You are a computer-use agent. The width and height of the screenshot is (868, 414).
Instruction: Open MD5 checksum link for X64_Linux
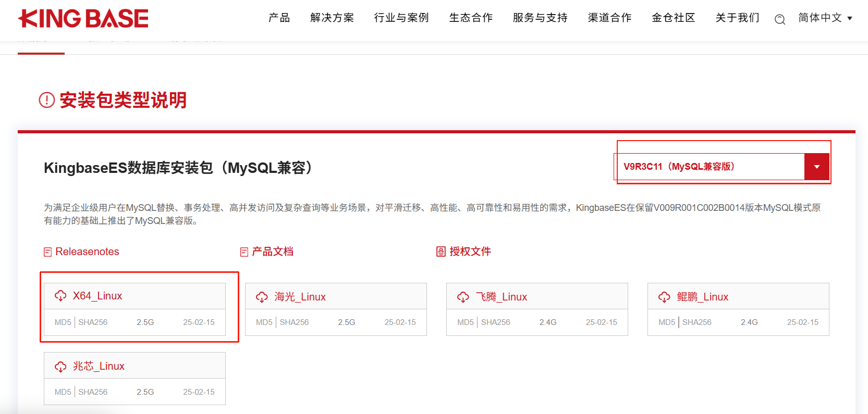[63, 322]
